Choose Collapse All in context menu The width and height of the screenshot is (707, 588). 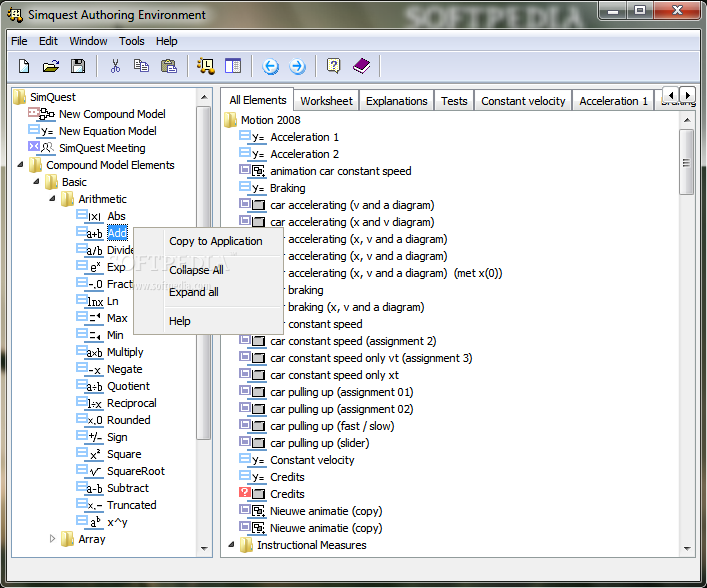click(196, 270)
